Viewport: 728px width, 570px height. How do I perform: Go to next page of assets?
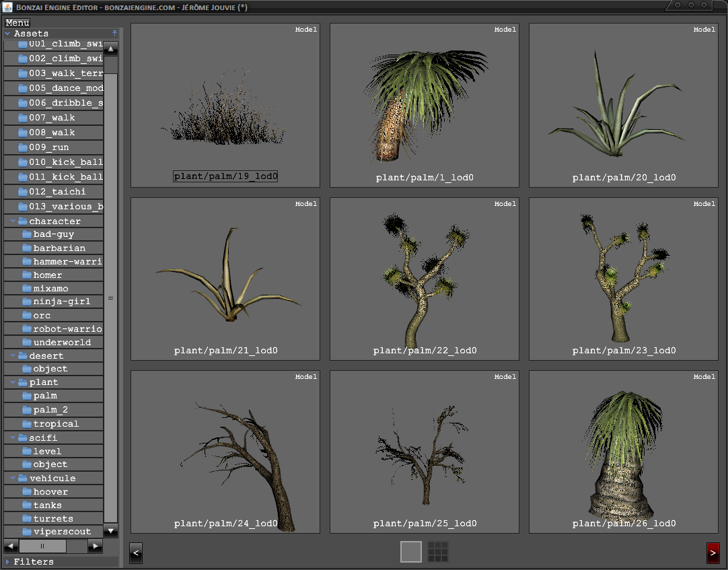(713, 553)
